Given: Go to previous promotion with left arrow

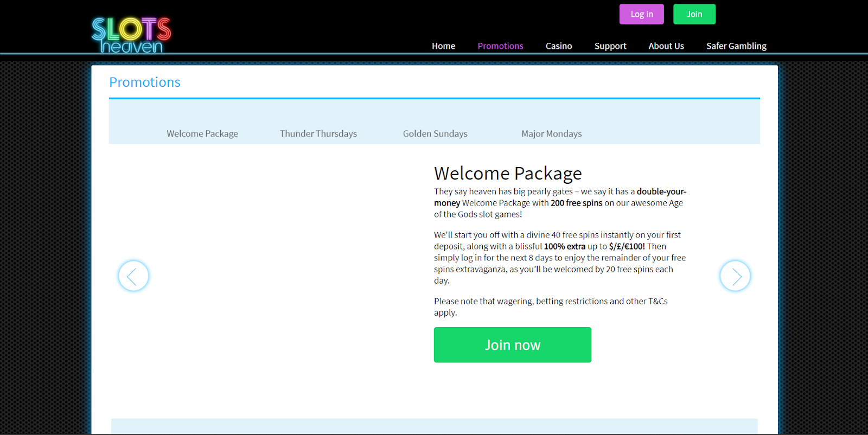Looking at the screenshot, I should coord(133,276).
